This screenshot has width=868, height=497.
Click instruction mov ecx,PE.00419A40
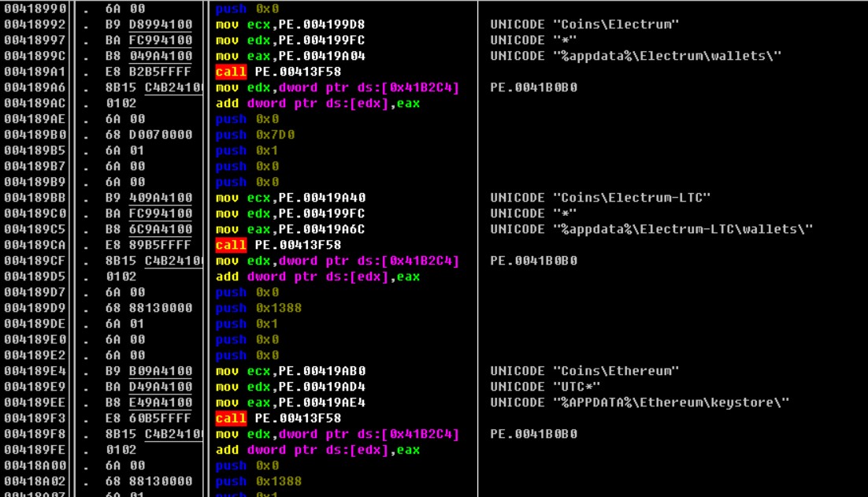coord(290,198)
